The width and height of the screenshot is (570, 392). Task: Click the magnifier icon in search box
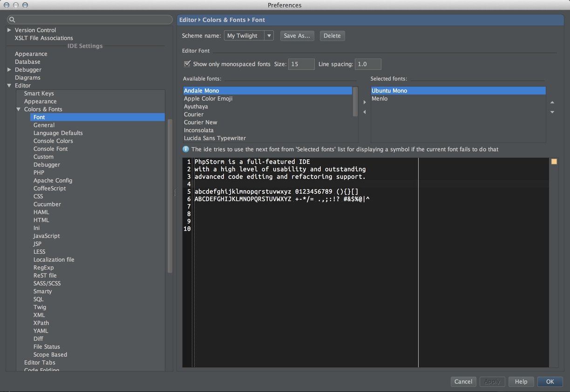click(x=13, y=20)
